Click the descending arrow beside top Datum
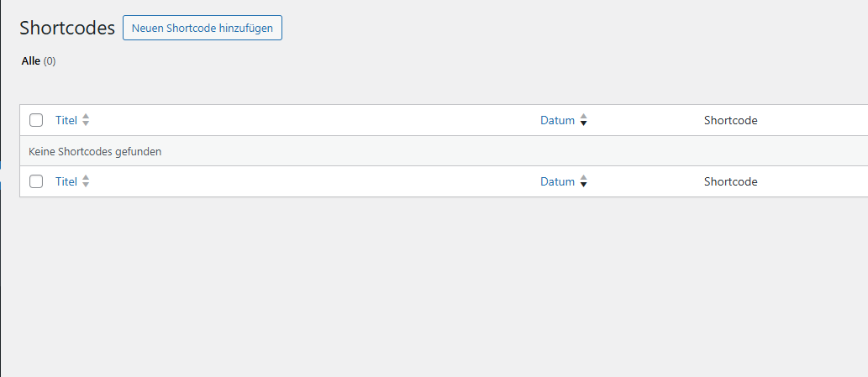This screenshot has height=377, width=868. tap(584, 124)
